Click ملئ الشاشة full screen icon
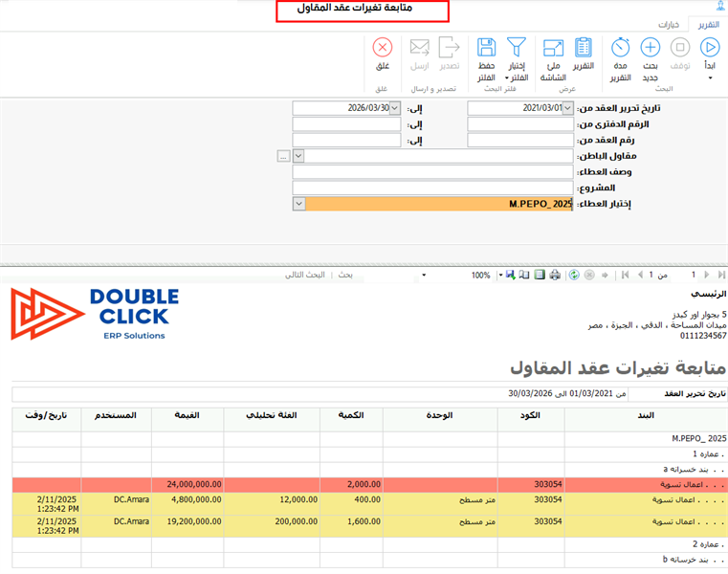The height and width of the screenshot is (574, 728). pos(553,48)
